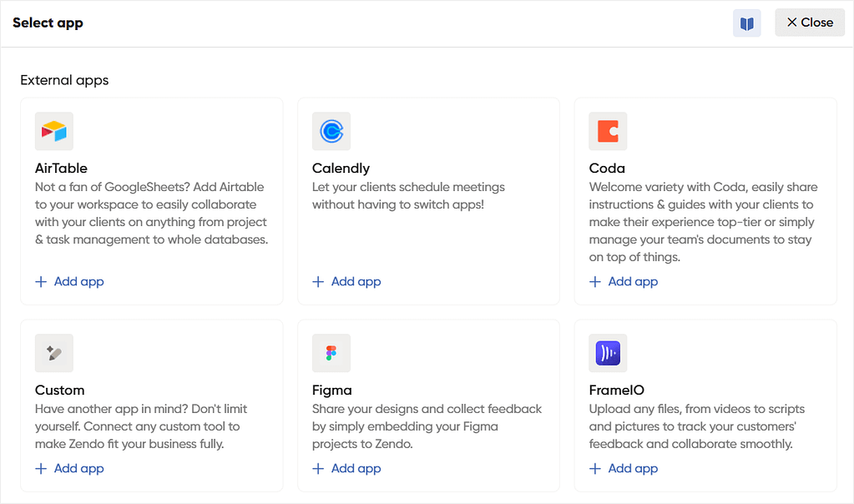Add the AirTable app
Viewport: 854px width, 504px height.
[x=70, y=281]
